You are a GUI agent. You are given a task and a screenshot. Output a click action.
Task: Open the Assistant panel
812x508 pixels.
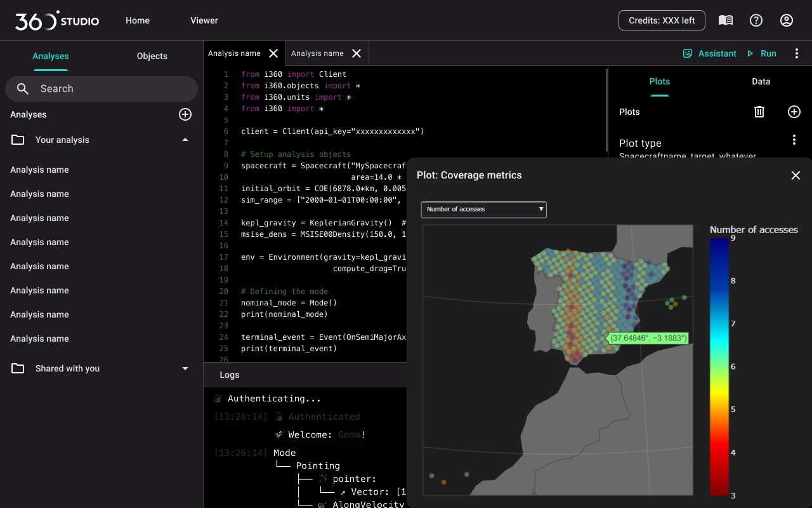710,53
